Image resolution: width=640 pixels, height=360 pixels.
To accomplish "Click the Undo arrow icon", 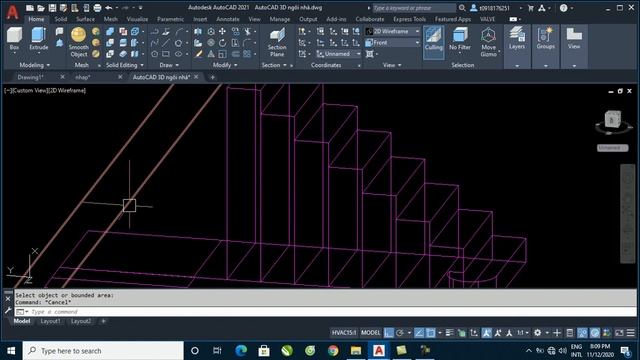I will pyautogui.click(x=109, y=8).
